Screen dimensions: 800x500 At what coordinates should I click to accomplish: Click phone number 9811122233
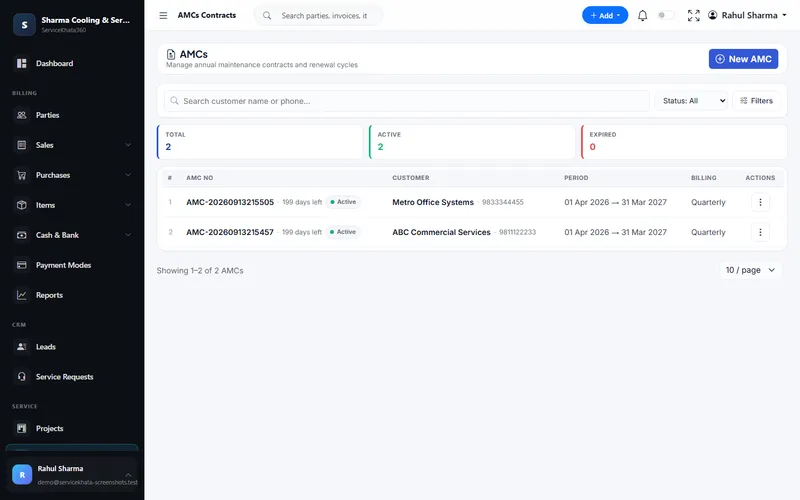(517, 232)
